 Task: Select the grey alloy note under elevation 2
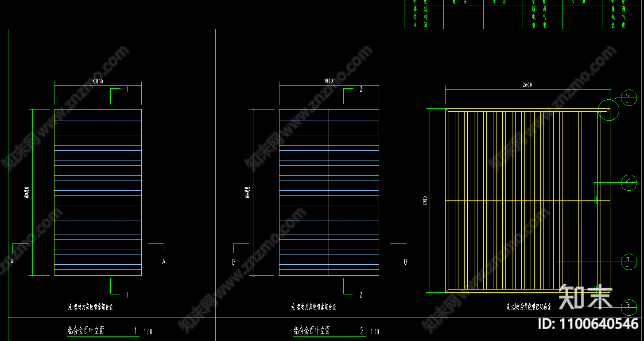tap(314, 306)
